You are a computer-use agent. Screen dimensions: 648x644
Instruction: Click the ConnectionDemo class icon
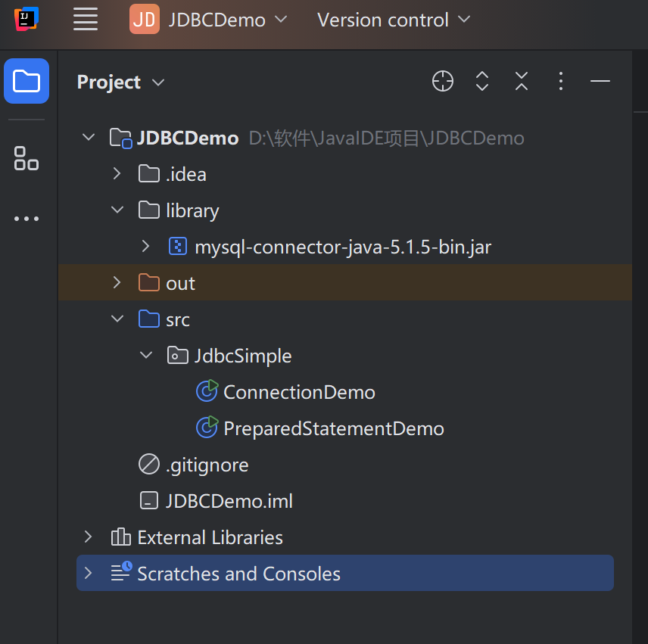pyautogui.click(x=207, y=390)
